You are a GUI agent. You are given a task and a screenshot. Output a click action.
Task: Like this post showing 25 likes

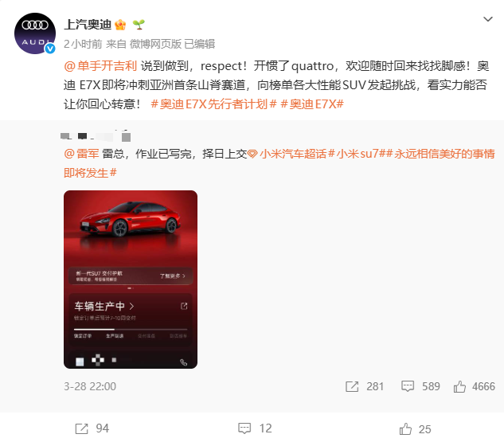pyautogui.click(x=415, y=428)
